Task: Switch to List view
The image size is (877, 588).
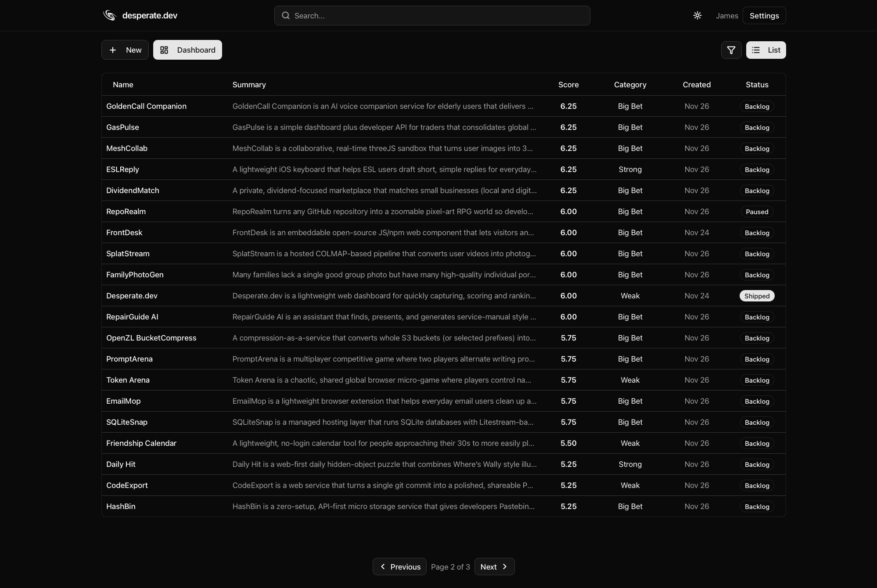Action: [766, 50]
